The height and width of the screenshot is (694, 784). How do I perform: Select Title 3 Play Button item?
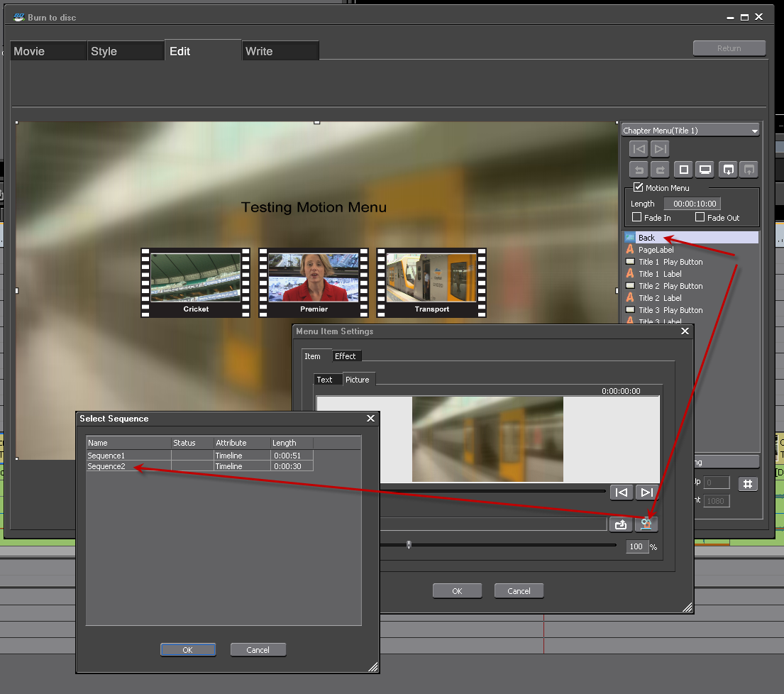(x=691, y=310)
